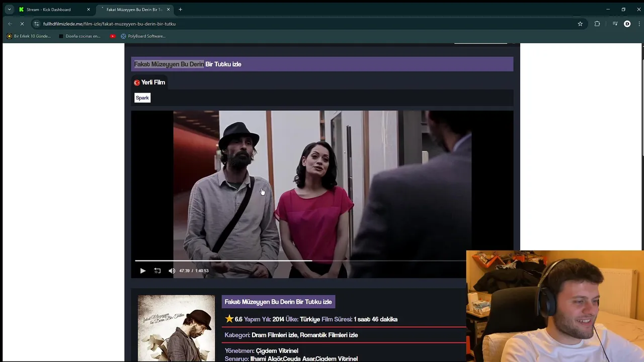
Task: Open Diseña cocinas en bookmark
Action: click(x=79, y=36)
